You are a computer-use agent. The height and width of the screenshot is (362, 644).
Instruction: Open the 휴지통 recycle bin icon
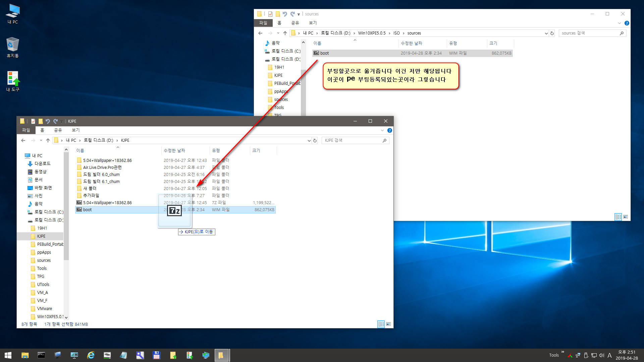[13, 48]
